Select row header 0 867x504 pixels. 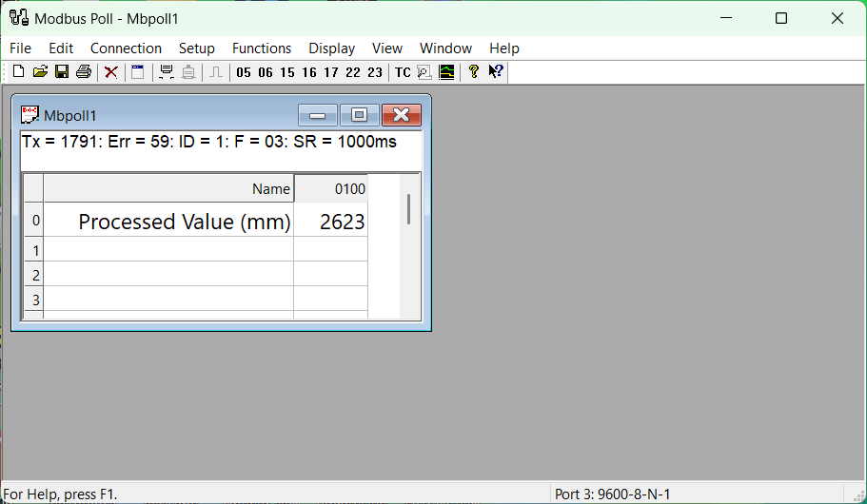pos(33,221)
